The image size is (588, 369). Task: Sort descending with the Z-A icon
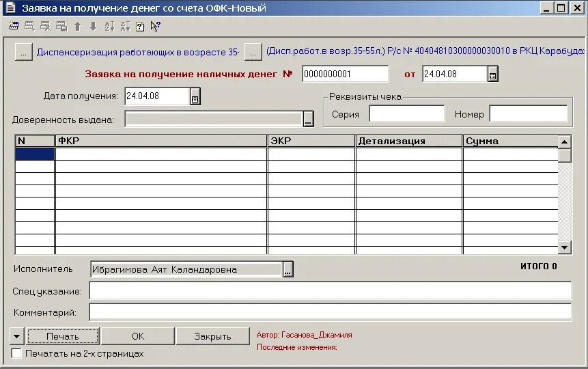tap(125, 26)
